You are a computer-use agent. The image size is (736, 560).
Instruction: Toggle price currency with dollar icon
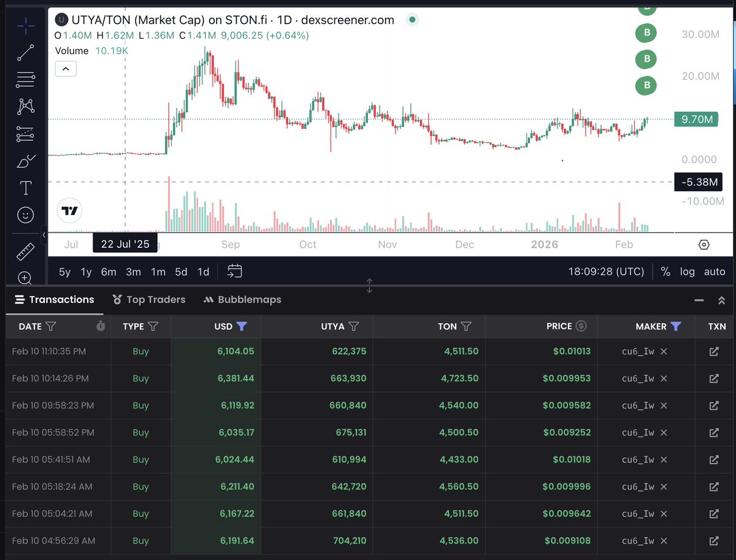[x=581, y=326]
